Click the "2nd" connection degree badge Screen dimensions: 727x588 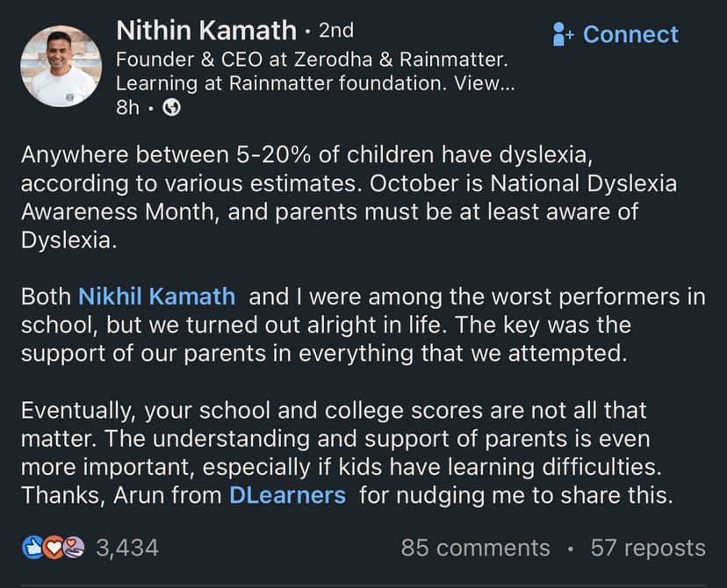tap(335, 31)
